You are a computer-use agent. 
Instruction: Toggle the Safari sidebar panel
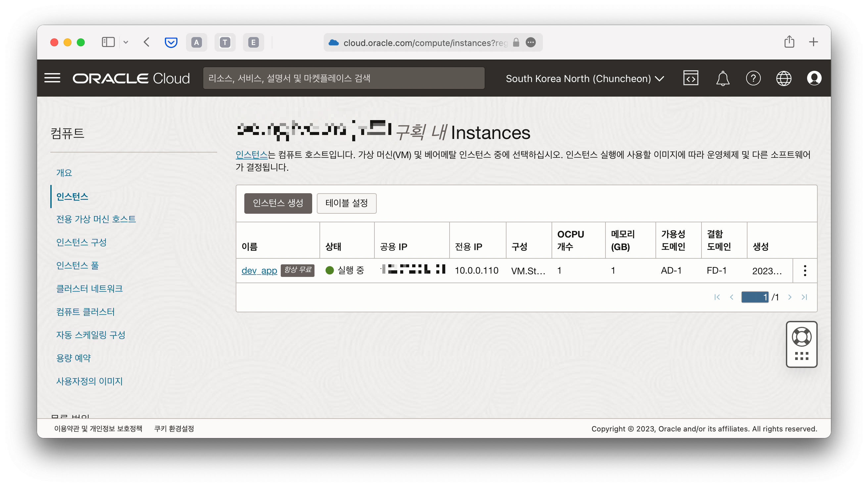[108, 42]
